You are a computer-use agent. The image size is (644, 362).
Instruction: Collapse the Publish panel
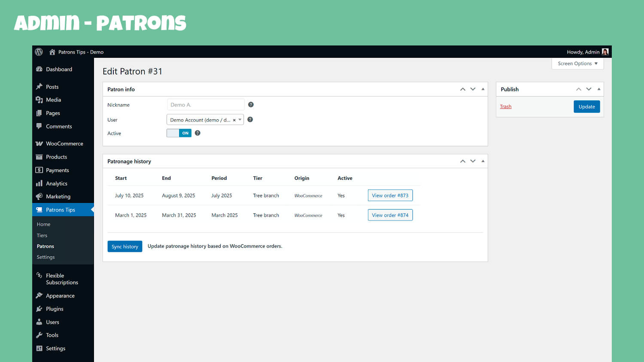coord(599,89)
